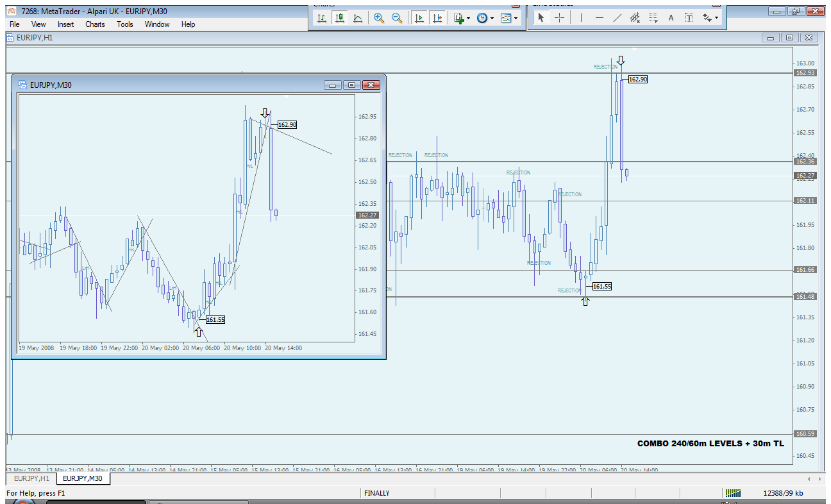Select the bar chart display icon
The width and height of the screenshot is (831, 504).
point(322,18)
